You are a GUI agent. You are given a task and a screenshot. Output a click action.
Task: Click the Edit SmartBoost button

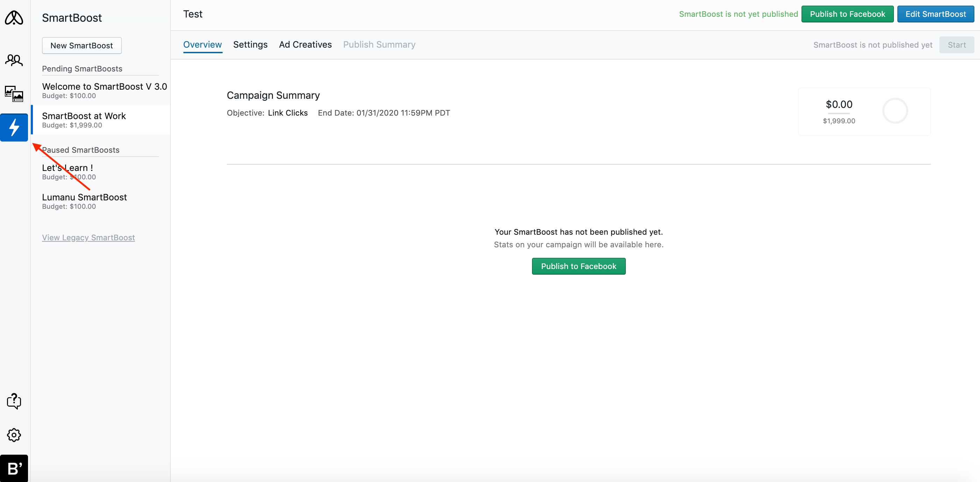(x=936, y=14)
